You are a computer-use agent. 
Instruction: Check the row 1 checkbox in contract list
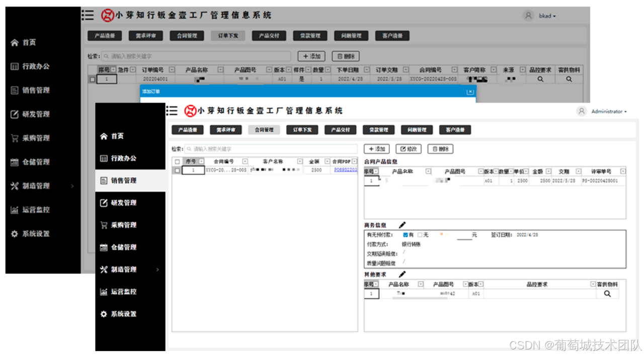click(177, 170)
